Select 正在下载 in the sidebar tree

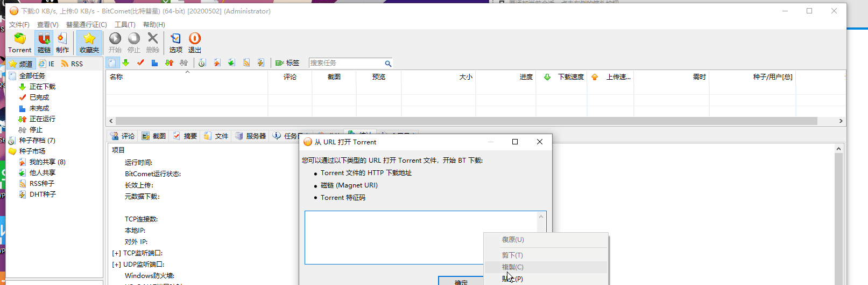point(43,87)
